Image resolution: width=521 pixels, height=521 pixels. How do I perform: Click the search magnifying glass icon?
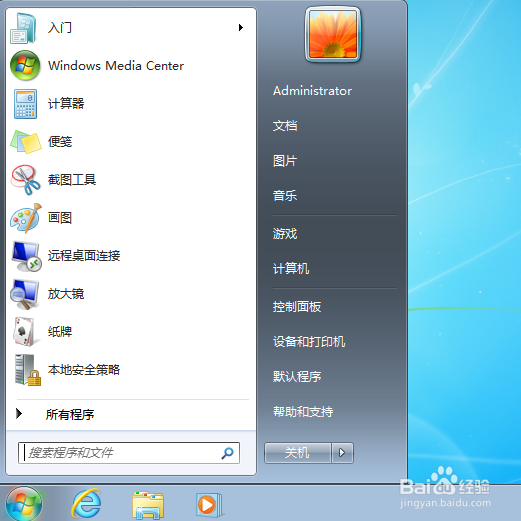coord(227,453)
